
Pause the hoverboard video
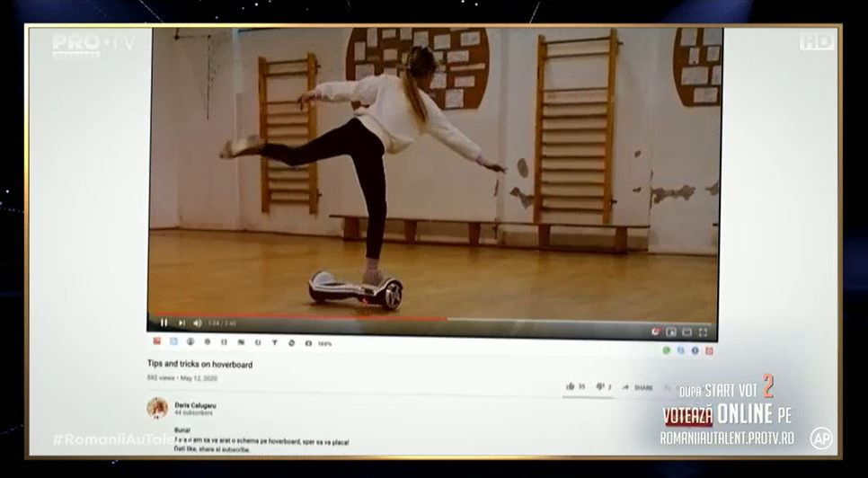point(164,323)
